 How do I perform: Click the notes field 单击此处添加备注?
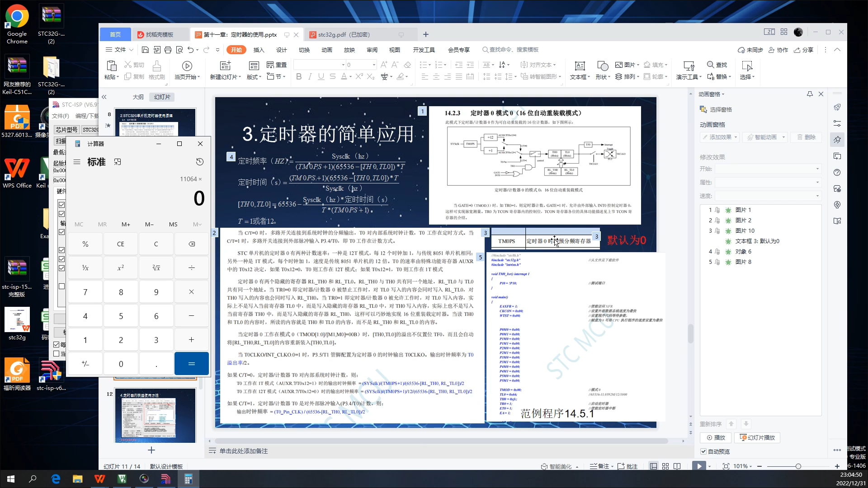(x=244, y=451)
